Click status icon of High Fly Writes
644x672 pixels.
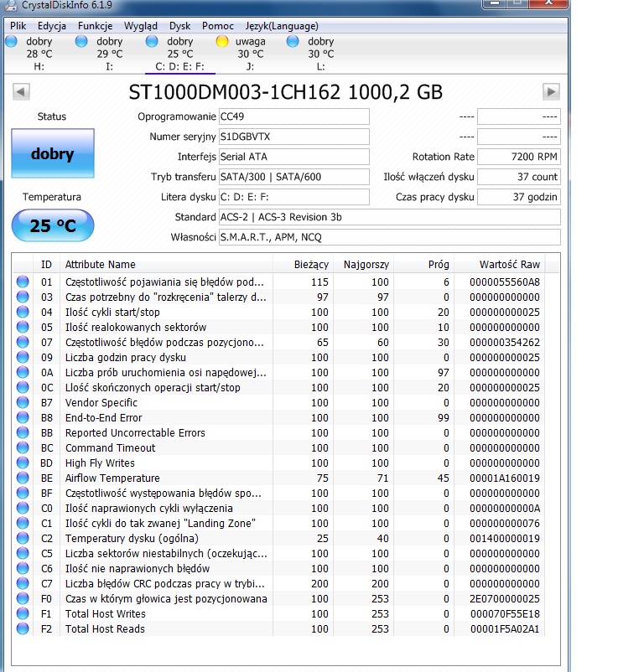pyautogui.click(x=23, y=463)
